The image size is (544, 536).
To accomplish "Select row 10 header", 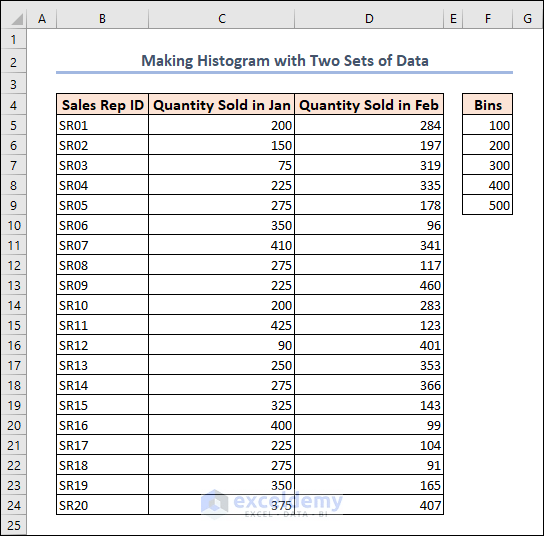I will click(x=14, y=225).
